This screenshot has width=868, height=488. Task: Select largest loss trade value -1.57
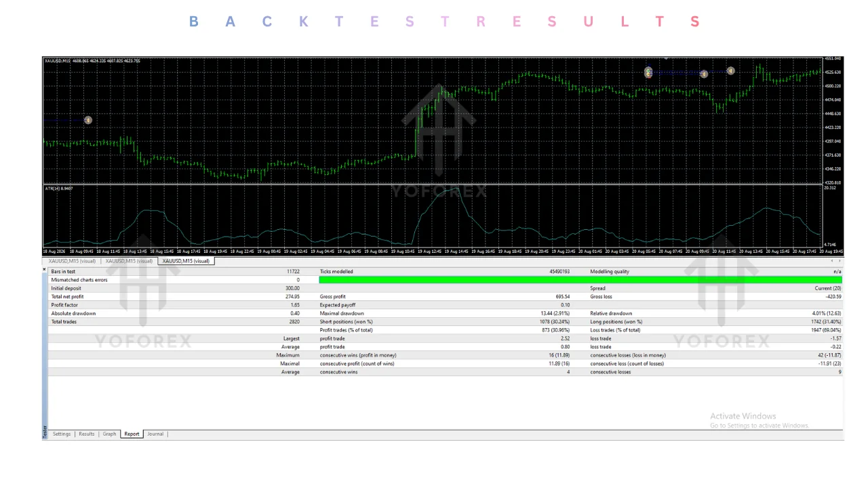click(835, 338)
